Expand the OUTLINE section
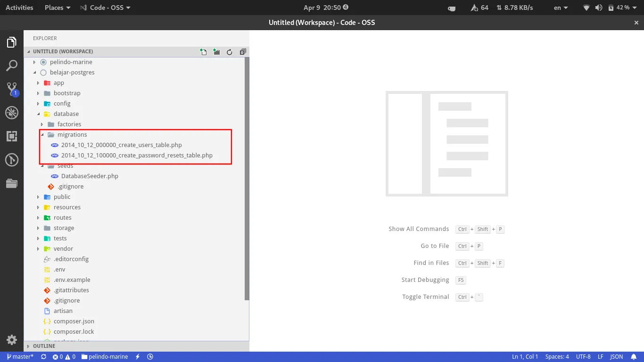 [x=136, y=346]
